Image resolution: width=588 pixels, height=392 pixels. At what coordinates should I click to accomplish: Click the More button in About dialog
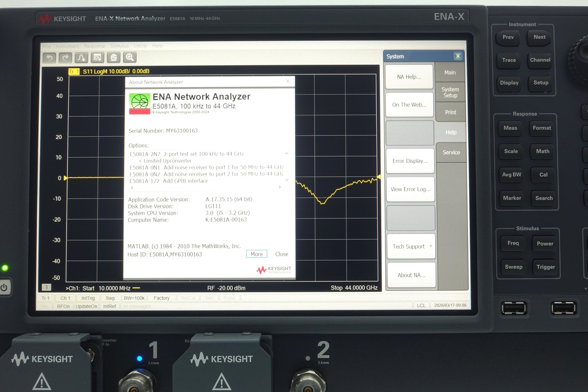pyautogui.click(x=257, y=254)
